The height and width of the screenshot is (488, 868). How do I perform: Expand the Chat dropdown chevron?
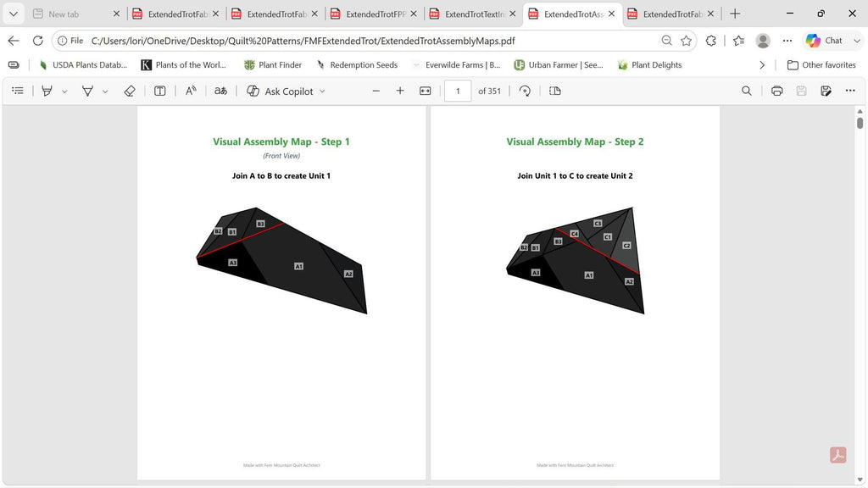click(x=857, y=41)
